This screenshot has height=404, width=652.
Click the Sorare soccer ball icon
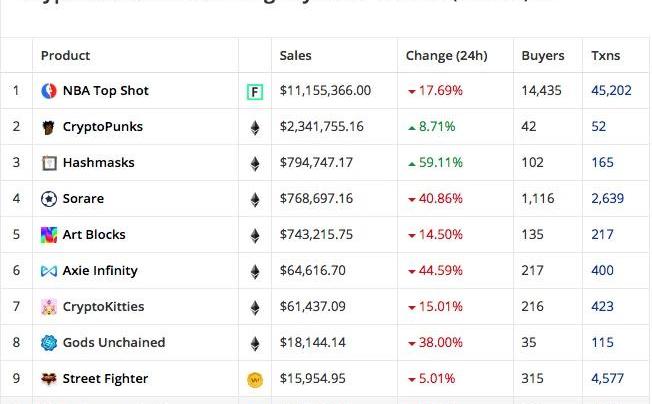coord(48,199)
